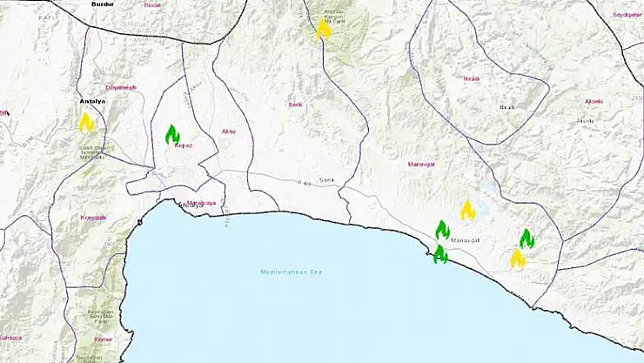This screenshot has height=363, width=644.
Task: Click the Aksu district label
Action: (x=229, y=131)
